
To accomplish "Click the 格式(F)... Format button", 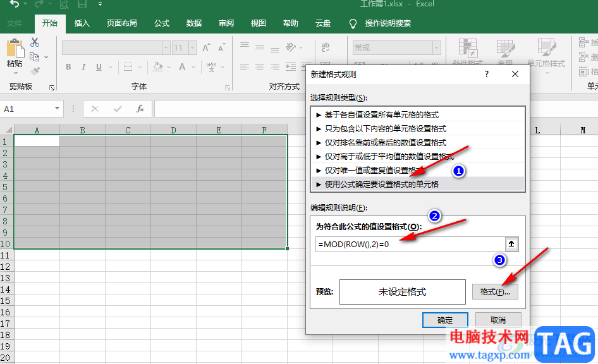I will click(x=495, y=292).
